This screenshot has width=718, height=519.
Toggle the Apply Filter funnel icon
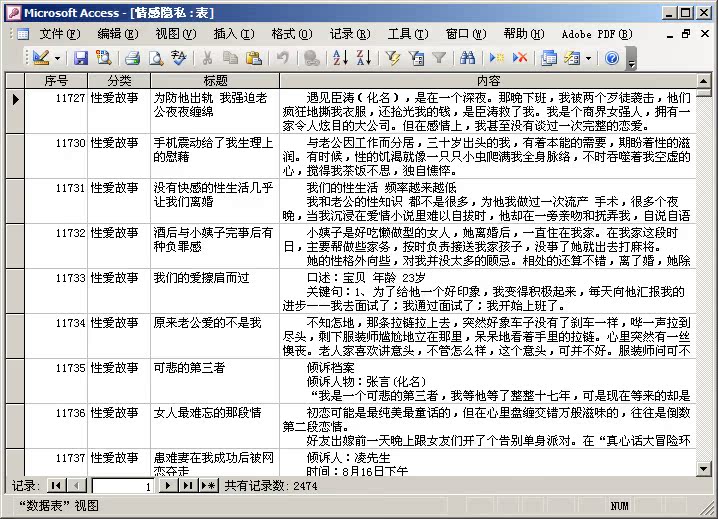click(439, 58)
